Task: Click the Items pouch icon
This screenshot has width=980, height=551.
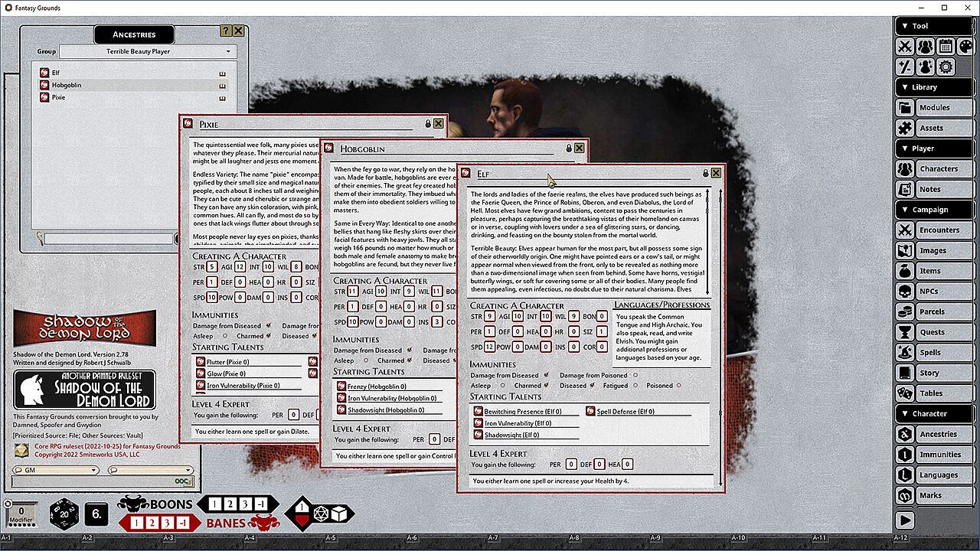Action: (905, 271)
